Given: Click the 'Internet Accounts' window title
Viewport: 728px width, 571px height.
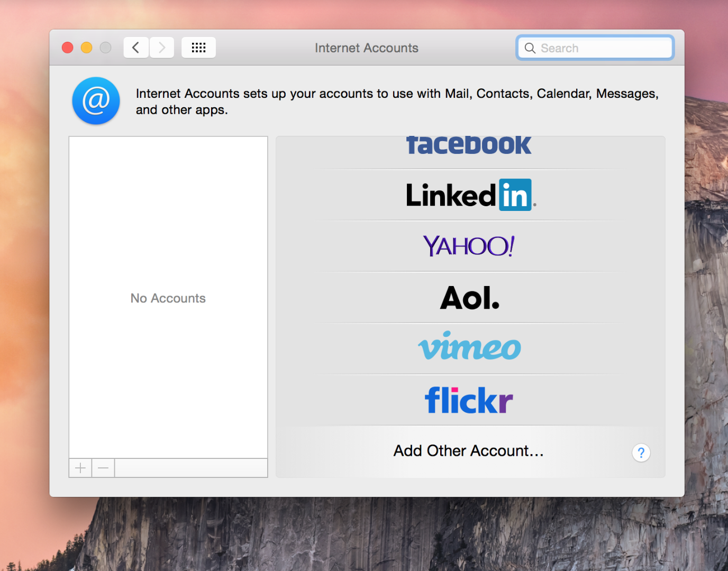Looking at the screenshot, I should click(367, 48).
